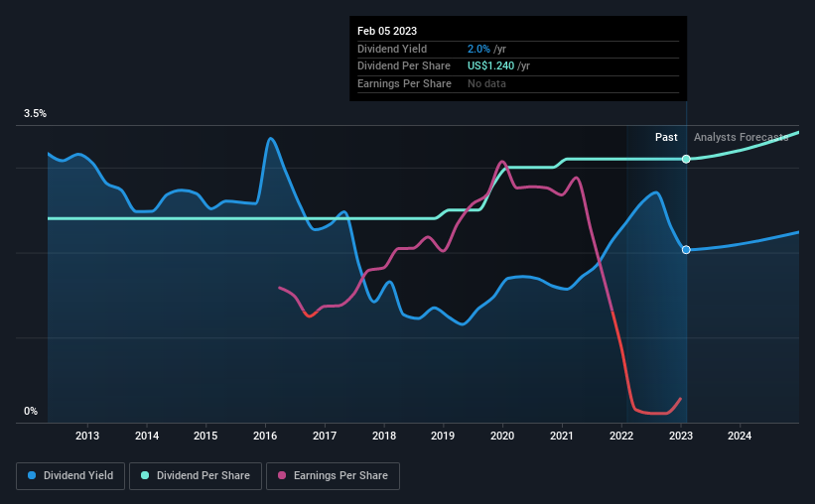Click the pink Earnings Per Share legend dot
This screenshot has width=815, height=504.
click(x=282, y=475)
